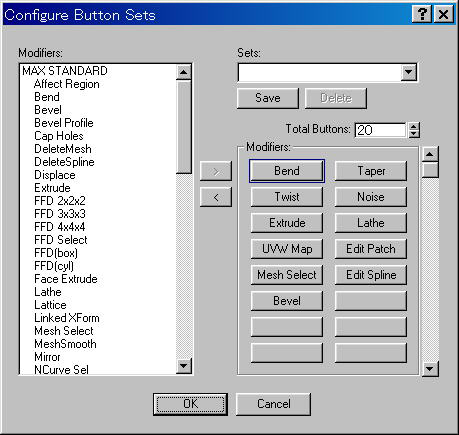
Task: Select Mirror in the list
Action: tap(47, 357)
